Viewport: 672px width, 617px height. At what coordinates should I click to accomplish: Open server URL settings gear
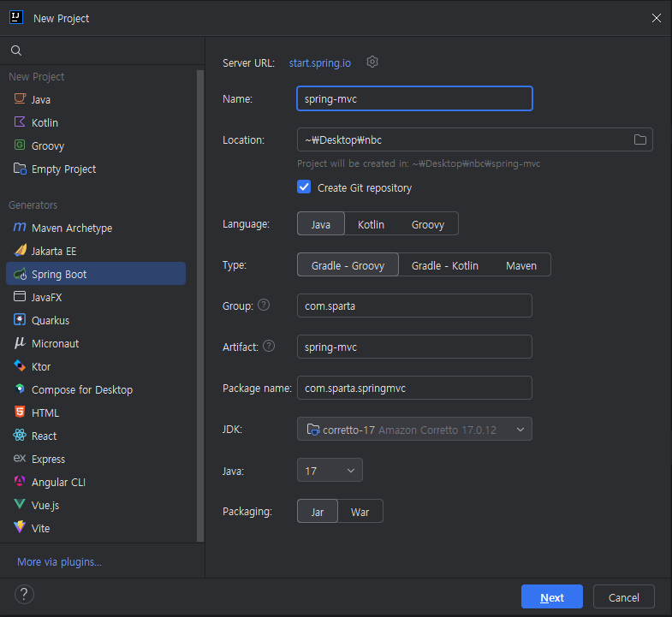[x=372, y=62]
